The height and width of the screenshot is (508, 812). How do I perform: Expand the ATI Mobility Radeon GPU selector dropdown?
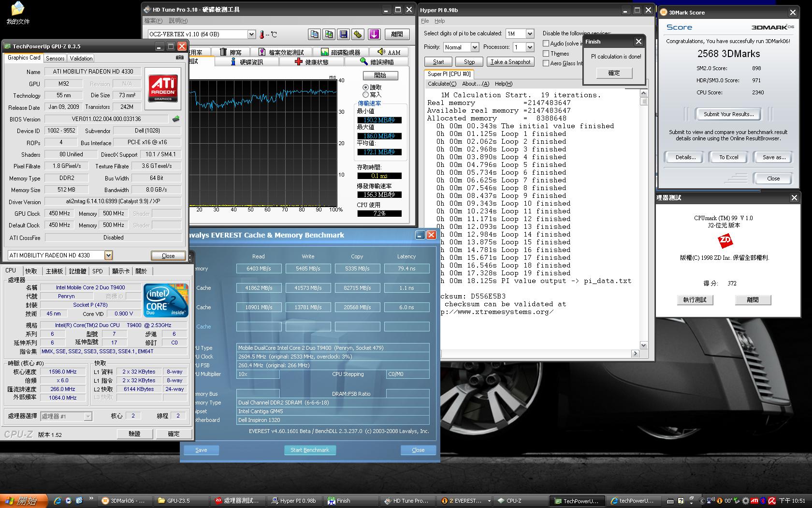tap(108, 255)
